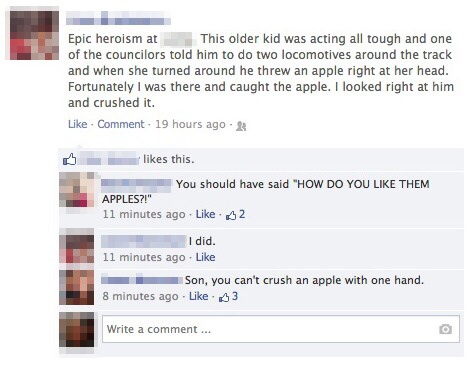Click thumbs-up icon beside 'likes this'
This screenshot has height=369, width=473.
pyautogui.click(x=70, y=159)
